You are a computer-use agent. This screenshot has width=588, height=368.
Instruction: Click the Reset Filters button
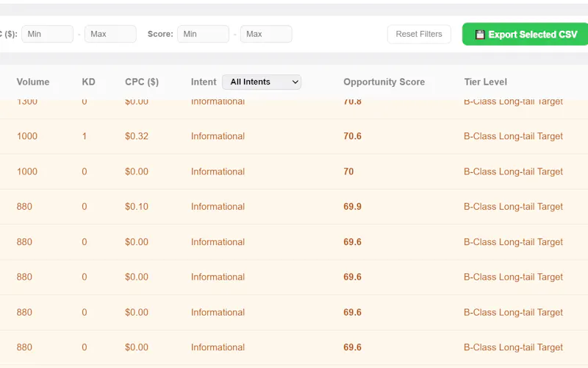coord(419,34)
